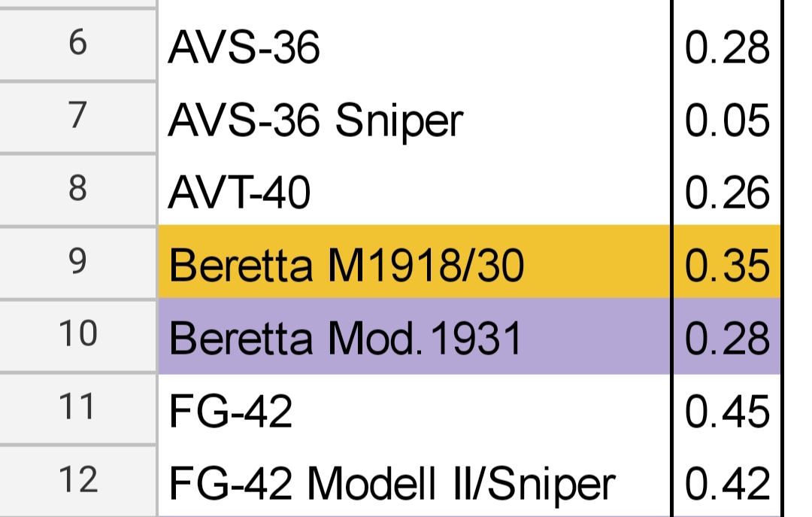Viewport: 812px width, 517px height.
Task: Select row 11 via its header
Action: pos(77,408)
